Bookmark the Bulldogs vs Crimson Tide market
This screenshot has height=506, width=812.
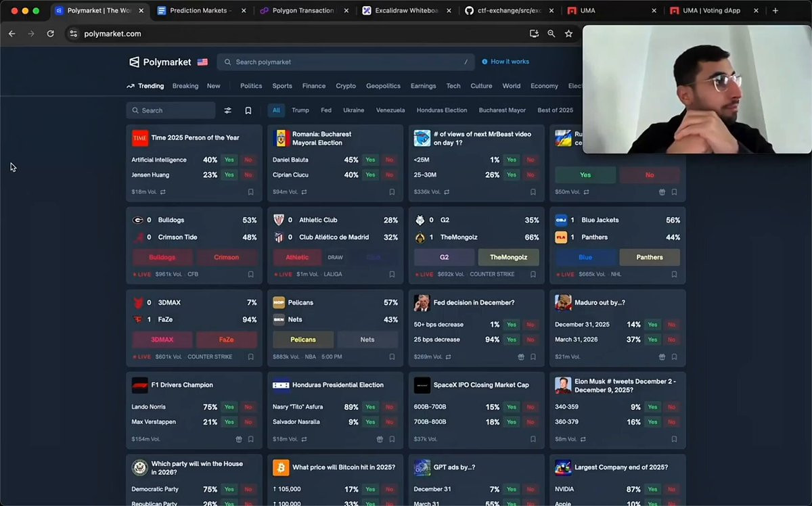250,275
